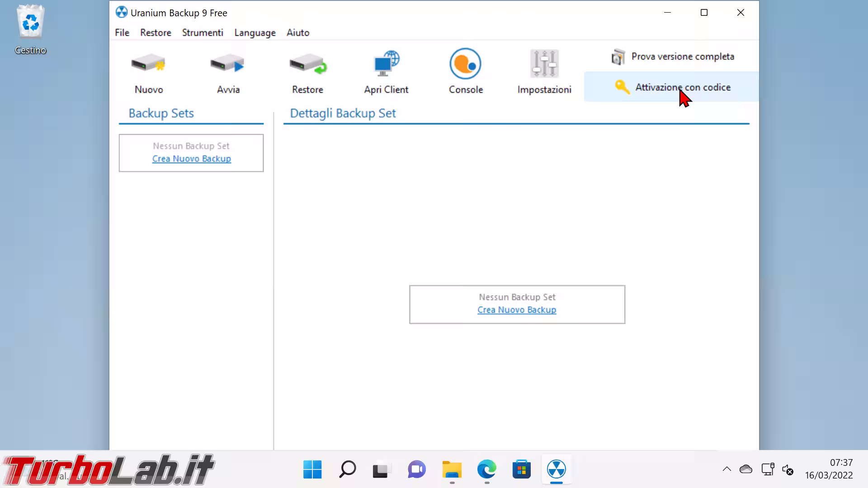Viewport: 868px width, 488px height.
Task: Click the Avvia backup drive icon
Action: point(228,64)
